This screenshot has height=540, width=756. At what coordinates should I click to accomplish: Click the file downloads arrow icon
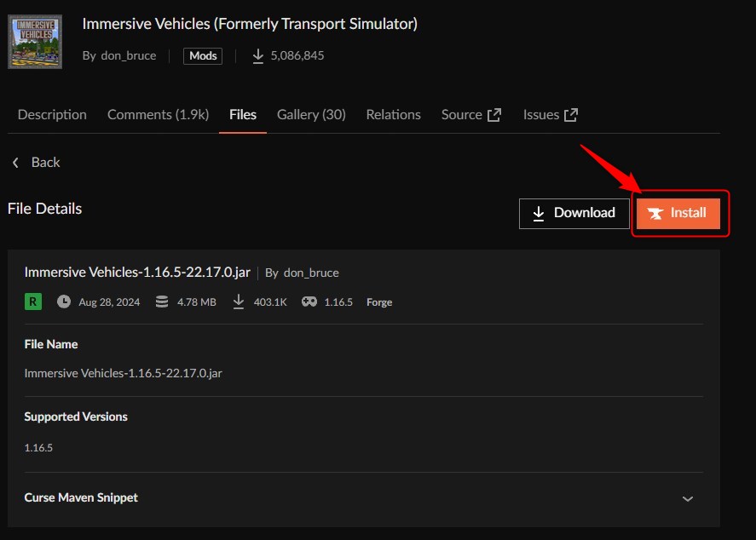(x=238, y=302)
